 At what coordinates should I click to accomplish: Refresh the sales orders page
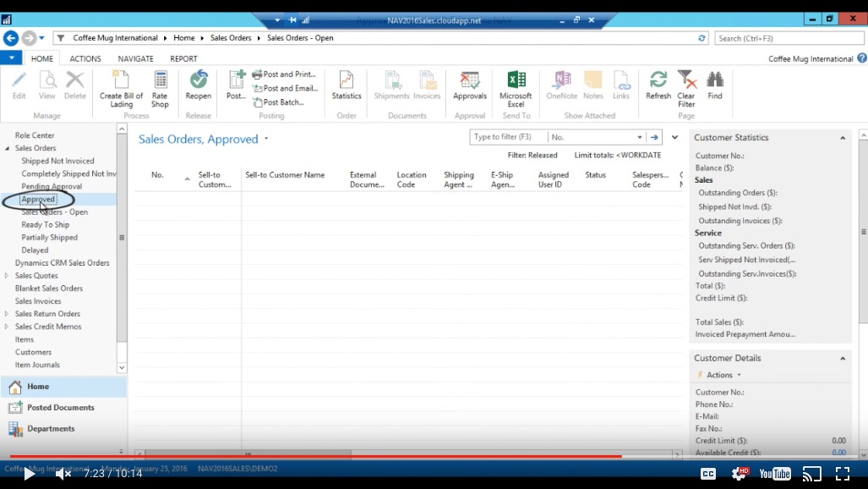(x=658, y=85)
